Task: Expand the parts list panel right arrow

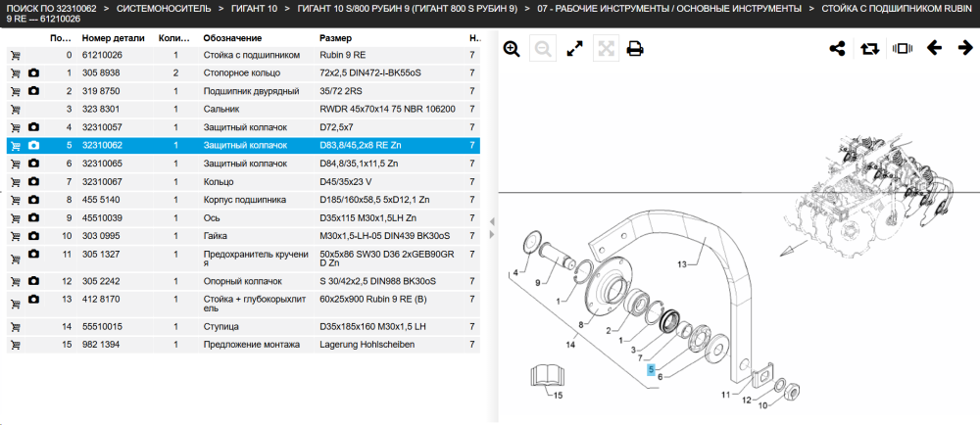Action: tap(491, 234)
